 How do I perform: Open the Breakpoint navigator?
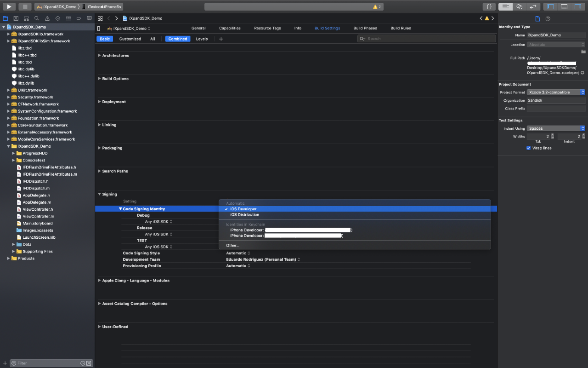coord(79,18)
